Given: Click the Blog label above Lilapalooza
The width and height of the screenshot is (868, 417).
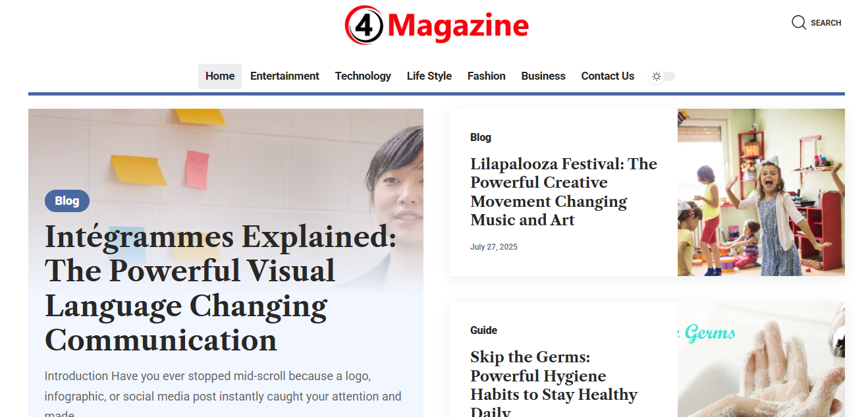Looking at the screenshot, I should [481, 137].
